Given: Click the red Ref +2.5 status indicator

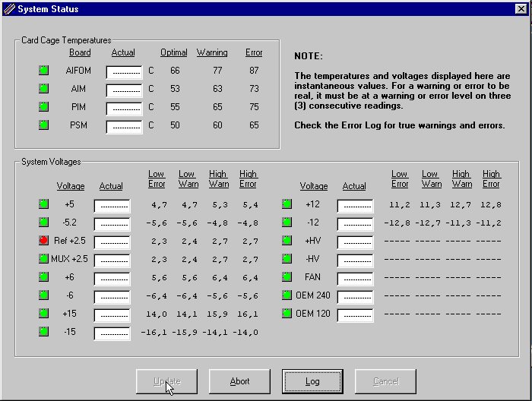Looking at the screenshot, I should click(x=44, y=241).
